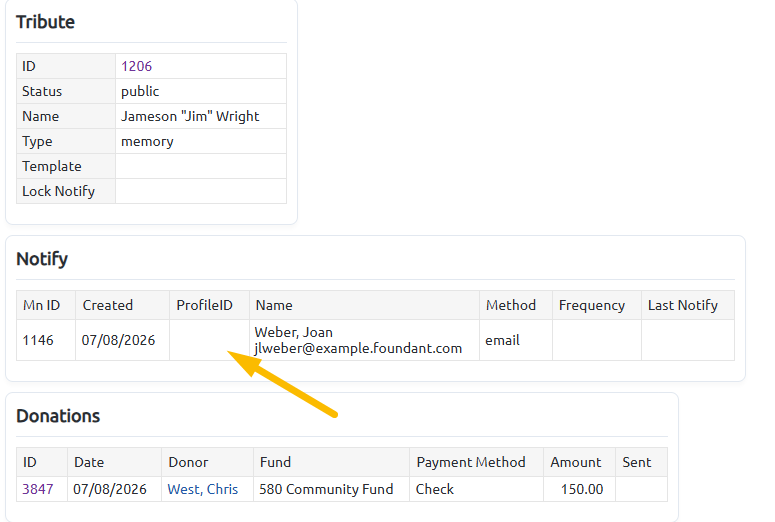
Task: Click donation amount 150.00
Action: 582,489
